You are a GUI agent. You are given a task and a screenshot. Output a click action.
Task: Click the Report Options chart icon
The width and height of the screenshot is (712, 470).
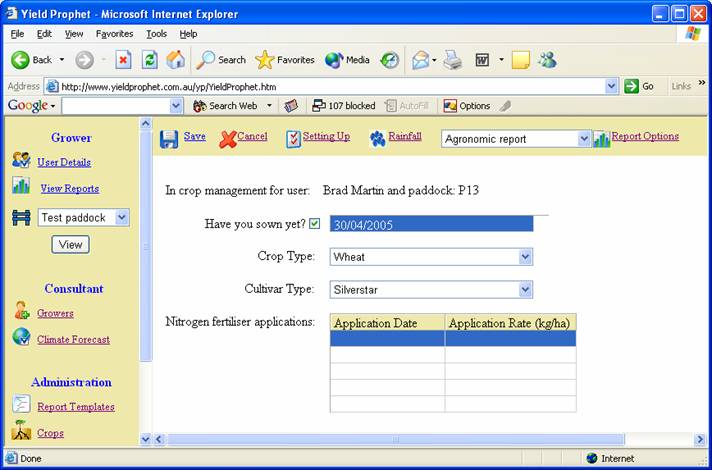point(601,139)
